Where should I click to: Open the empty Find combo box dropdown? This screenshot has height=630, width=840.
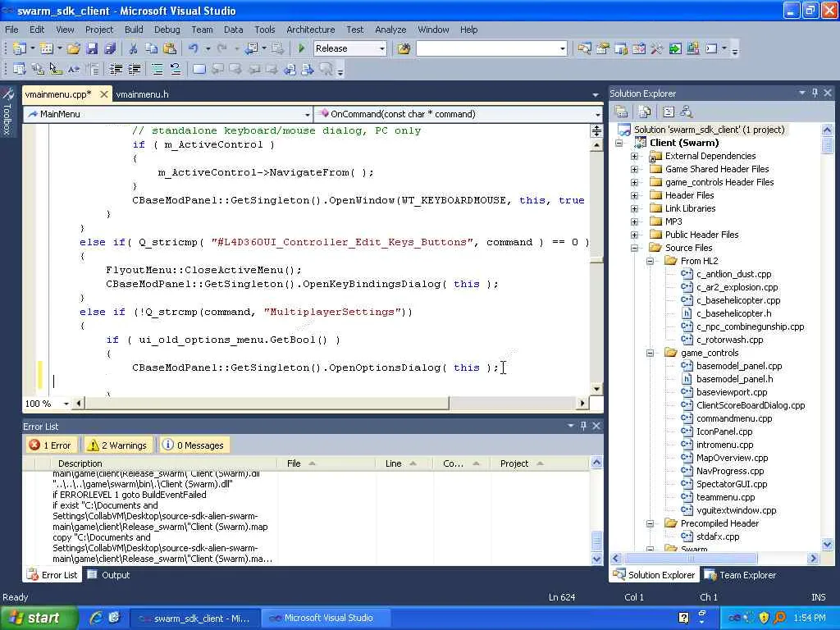pos(562,48)
